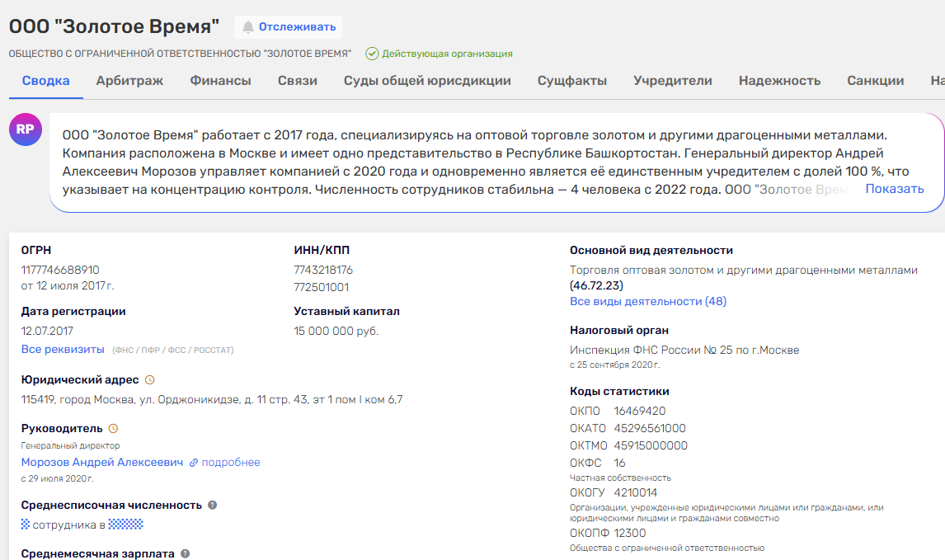Click the INN value 7743218176
This screenshot has width=945, height=560.
[x=323, y=270]
